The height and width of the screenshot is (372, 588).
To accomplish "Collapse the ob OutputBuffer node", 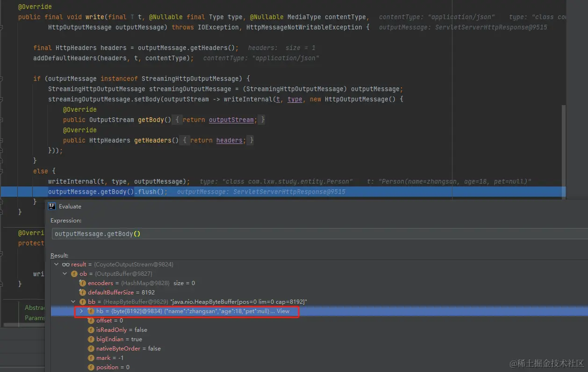I will coord(65,274).
